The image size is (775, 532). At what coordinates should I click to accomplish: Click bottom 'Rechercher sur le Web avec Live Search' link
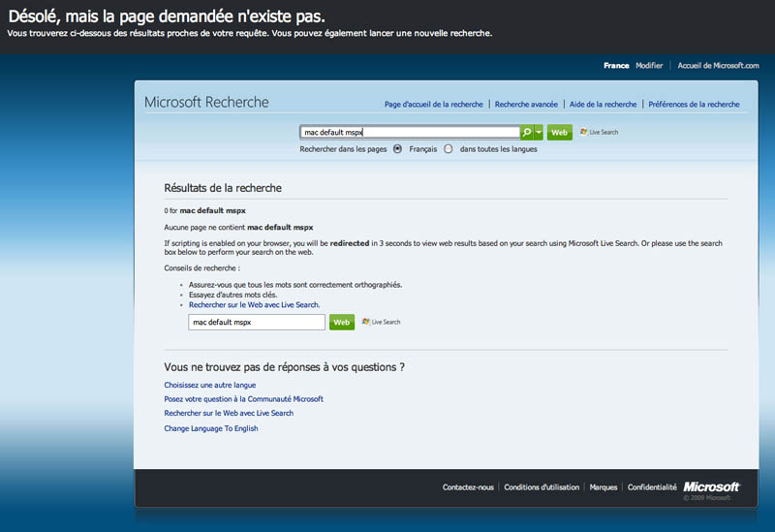[229, 413]
